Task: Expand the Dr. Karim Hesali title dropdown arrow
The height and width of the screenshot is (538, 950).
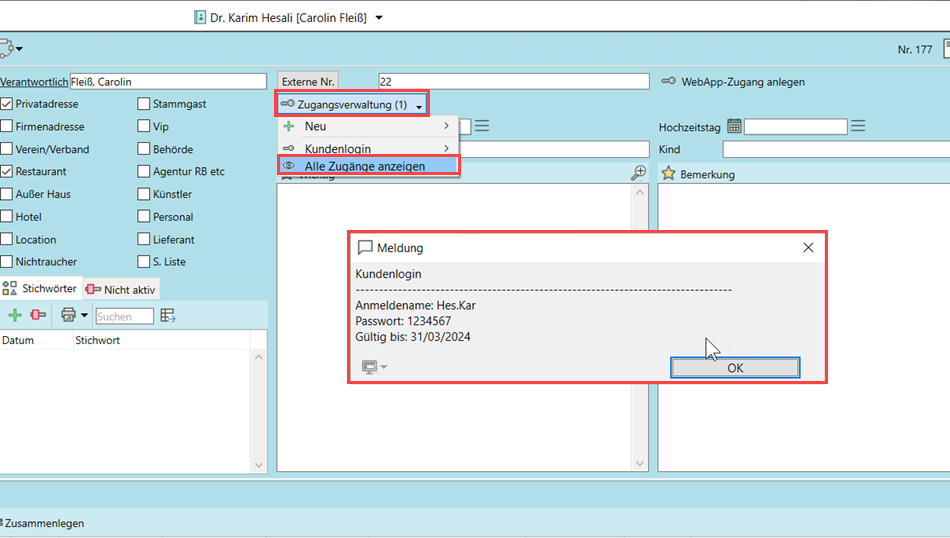Action: [x=379, y=18]
